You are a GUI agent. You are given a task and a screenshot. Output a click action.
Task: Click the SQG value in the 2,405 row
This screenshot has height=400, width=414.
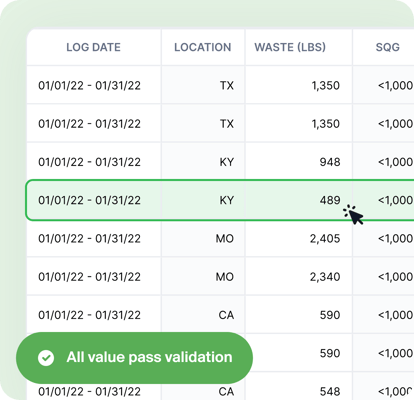(396, 239)
